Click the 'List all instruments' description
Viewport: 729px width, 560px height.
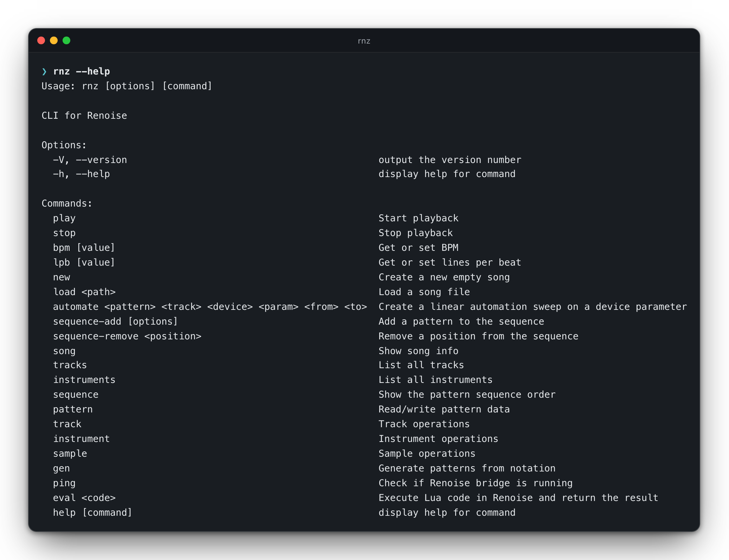point(436,380)
